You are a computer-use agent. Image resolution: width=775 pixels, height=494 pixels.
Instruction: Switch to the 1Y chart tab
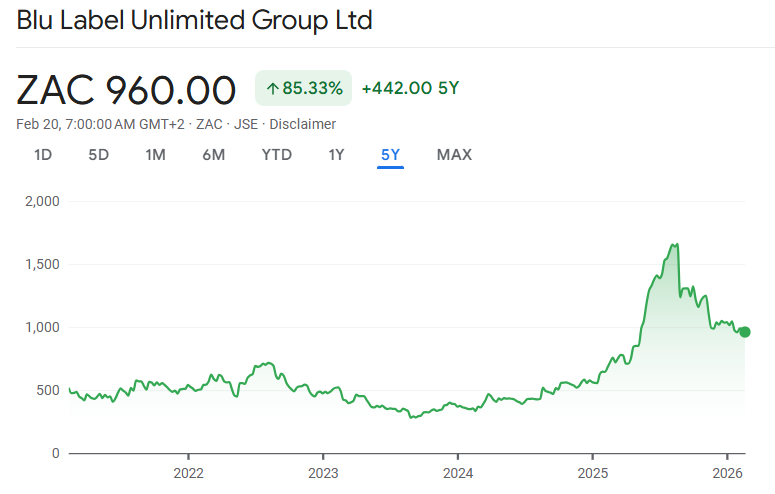click(336, 155)
